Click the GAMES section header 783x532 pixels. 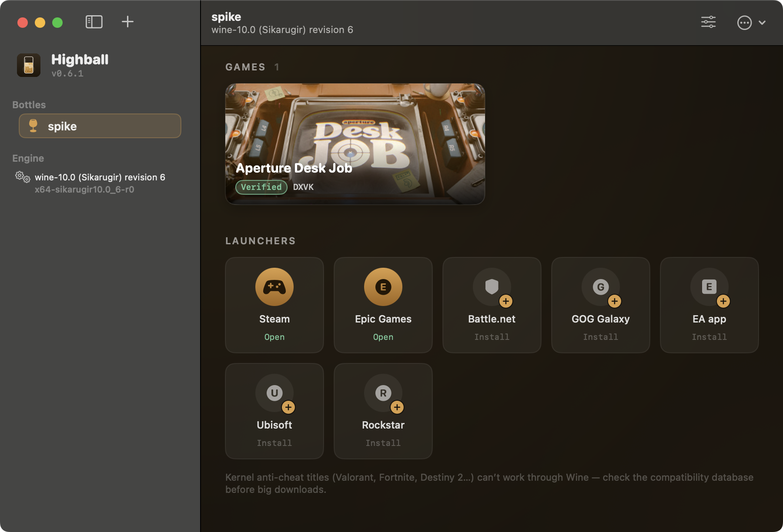tap(245, 67)
